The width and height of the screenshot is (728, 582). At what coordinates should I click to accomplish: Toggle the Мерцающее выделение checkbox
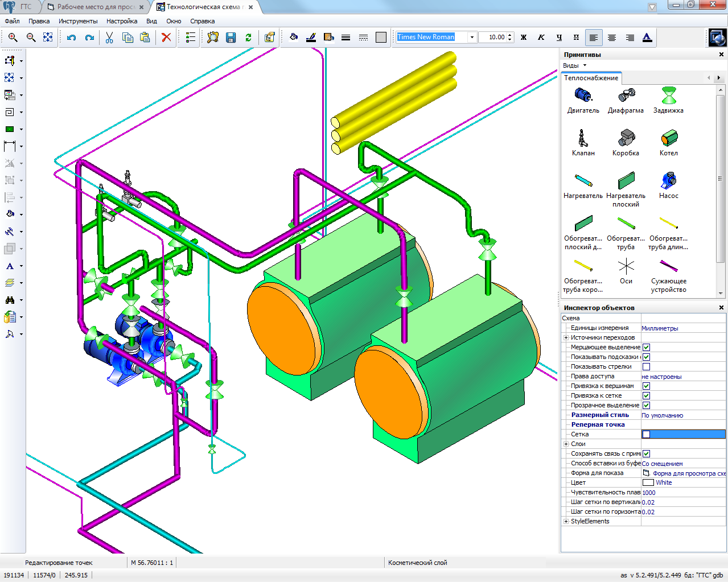coord(646,347)
